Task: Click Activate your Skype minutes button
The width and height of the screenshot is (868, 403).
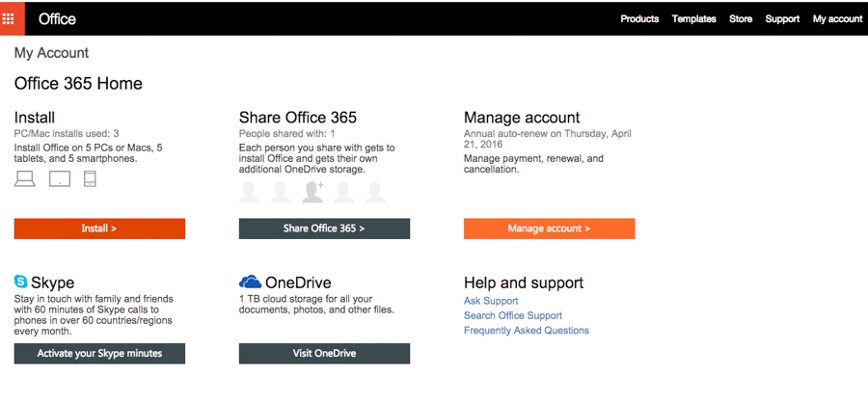Action: pos(99,353)
